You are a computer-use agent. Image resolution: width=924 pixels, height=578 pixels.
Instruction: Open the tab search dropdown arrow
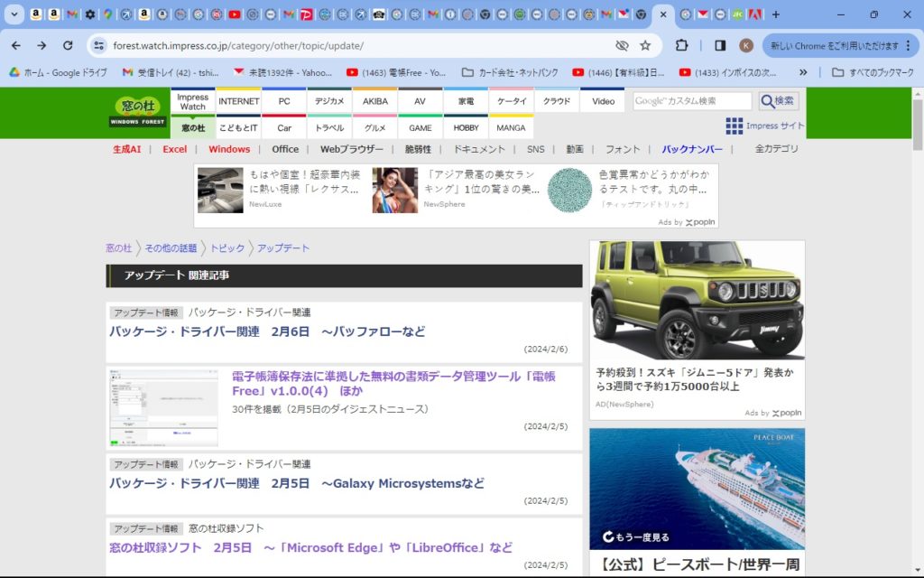click(14, 14)
